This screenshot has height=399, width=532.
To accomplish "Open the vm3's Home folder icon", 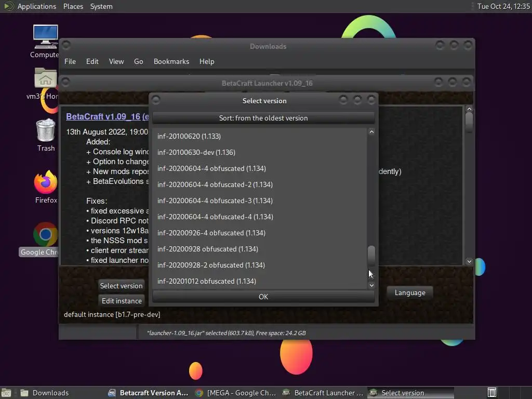I will click(46, 78).
